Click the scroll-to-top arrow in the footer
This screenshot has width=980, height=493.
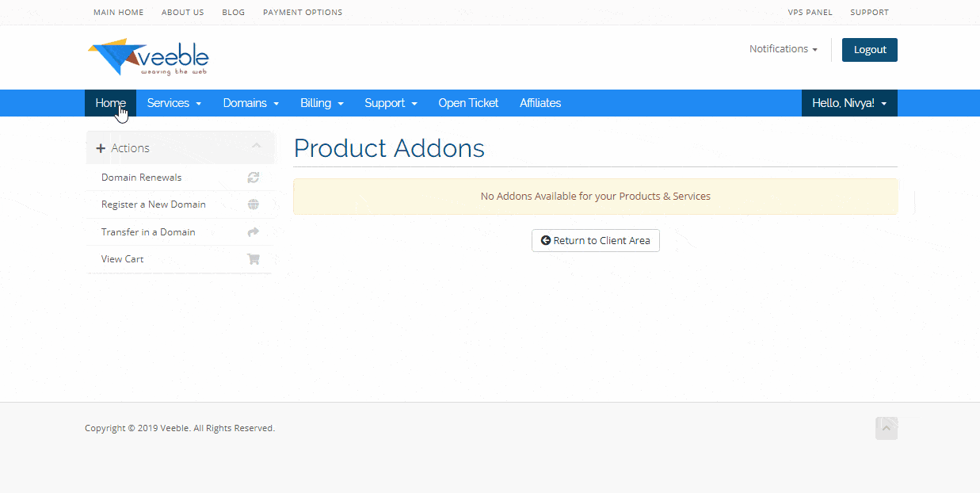[887, 429]
